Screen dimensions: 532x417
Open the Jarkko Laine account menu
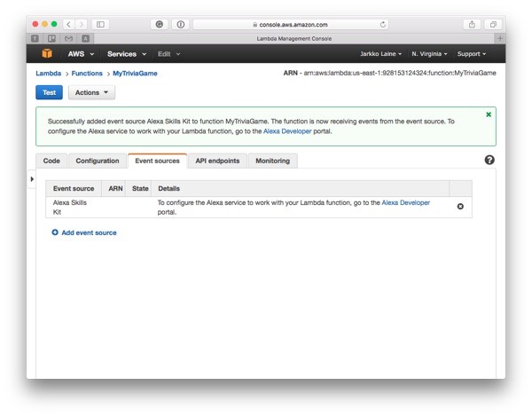click(380, 54)
